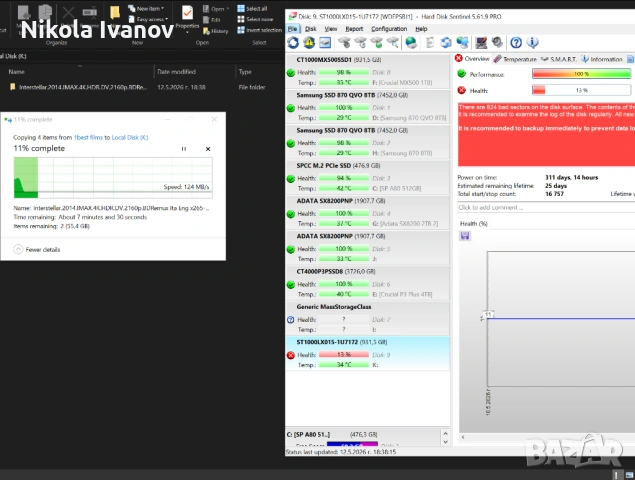Screen dimensions: 635x480
Task: Click the save floppy icon above health graph
Action: point(465,236)
